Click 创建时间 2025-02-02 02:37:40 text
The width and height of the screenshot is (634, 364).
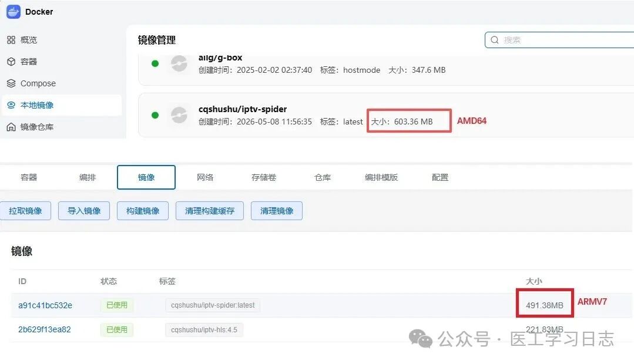click(255, 70)
